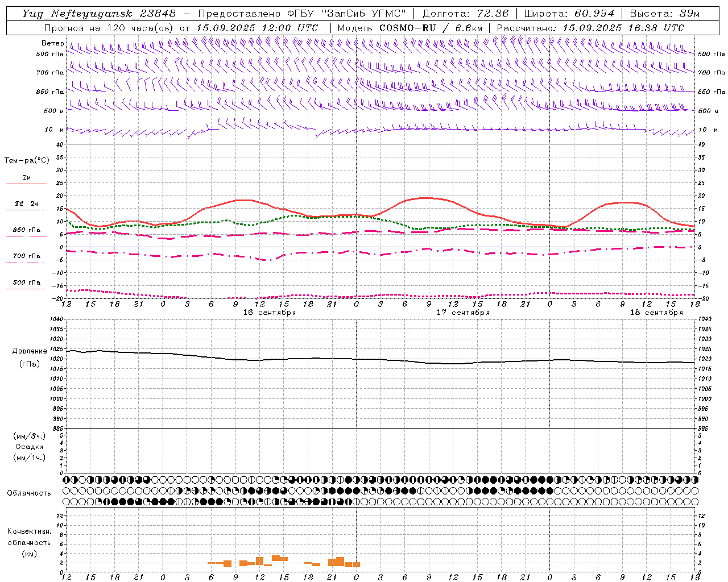Click the 'Широта: 60.994' latitude value

pos(569,14)
